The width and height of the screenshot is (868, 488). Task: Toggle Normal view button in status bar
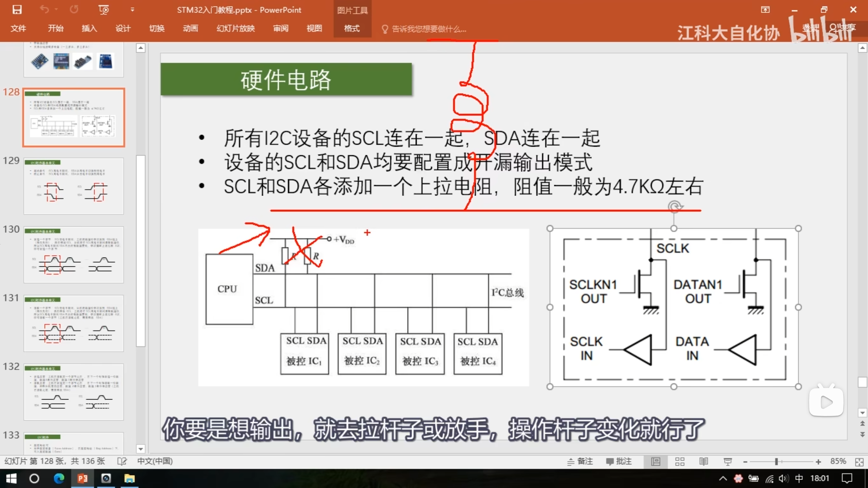coord(655,462)
